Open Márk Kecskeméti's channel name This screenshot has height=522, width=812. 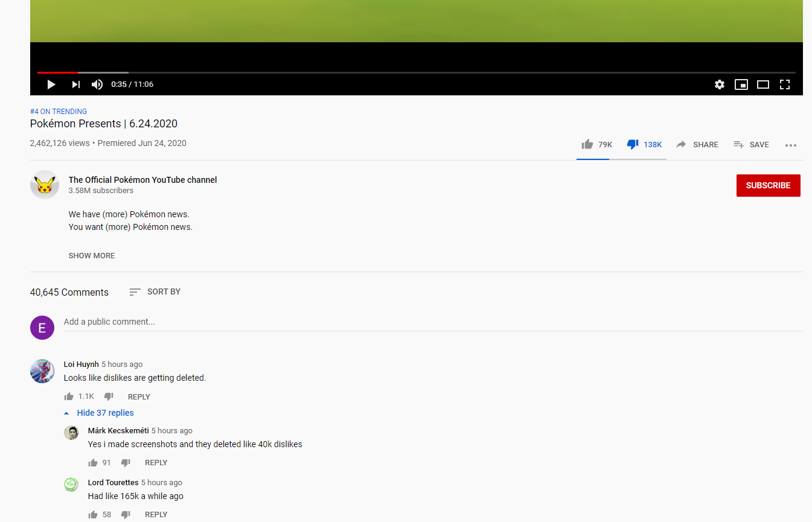[118, 431]
